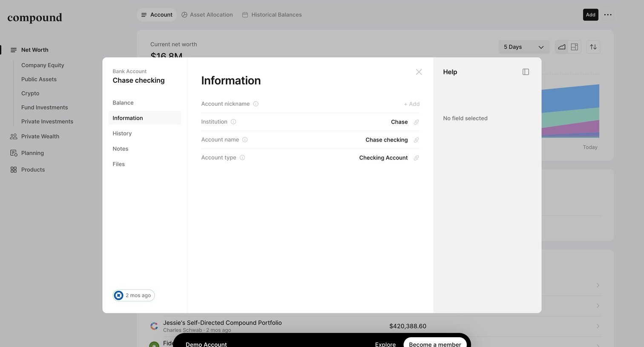Click info icon beside Account type
This screenshot has height=347, width=644.
(242, 158)
